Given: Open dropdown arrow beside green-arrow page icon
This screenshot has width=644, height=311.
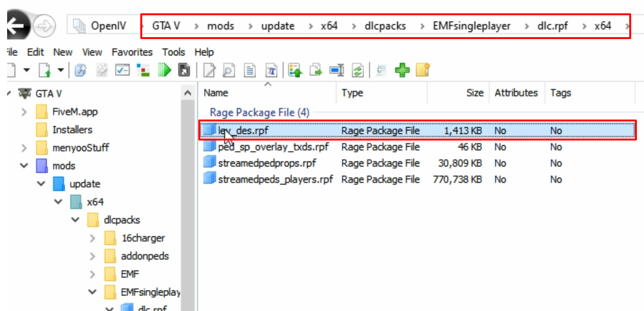Looking at the screenshot, I should pos(61,70).
